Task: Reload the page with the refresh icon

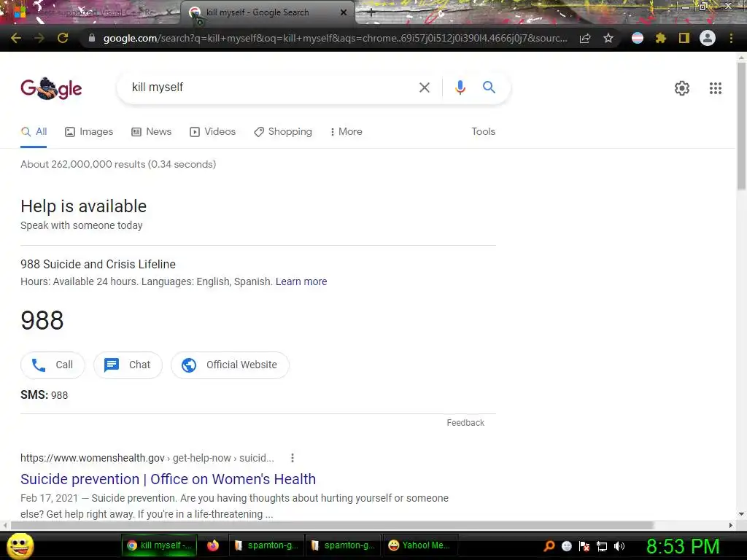Action: [x=63, y=38]
